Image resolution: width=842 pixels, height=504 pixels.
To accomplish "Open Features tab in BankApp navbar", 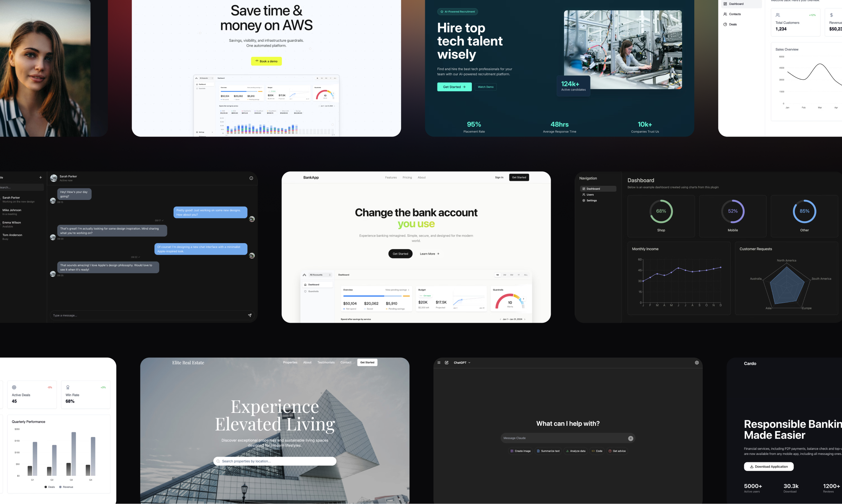I will (391, 177).
